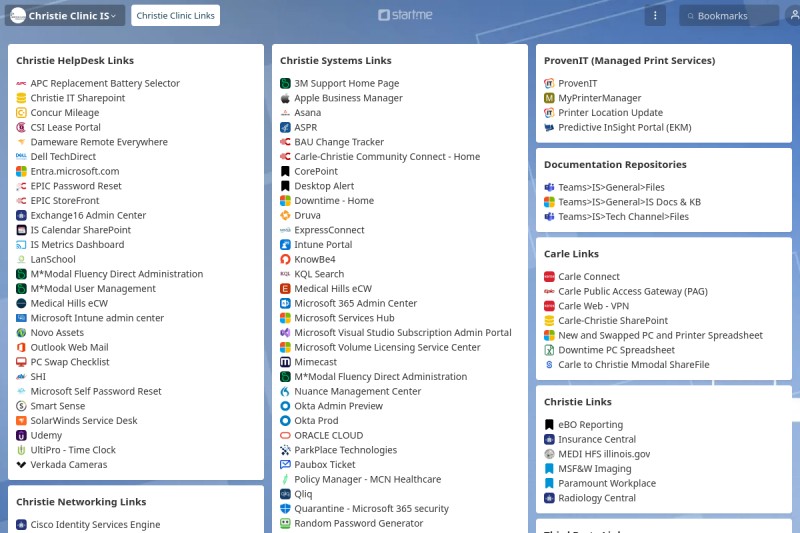800x533 pixels.
Task: Click the Christie IT Sharepoint icon
Action: [x=21, y=98]
